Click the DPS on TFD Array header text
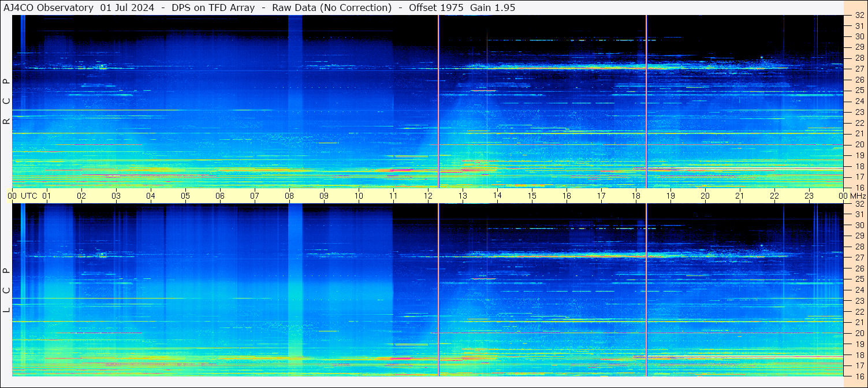The height and width of the screenshot is (388, 868). [x=213, y=8]
